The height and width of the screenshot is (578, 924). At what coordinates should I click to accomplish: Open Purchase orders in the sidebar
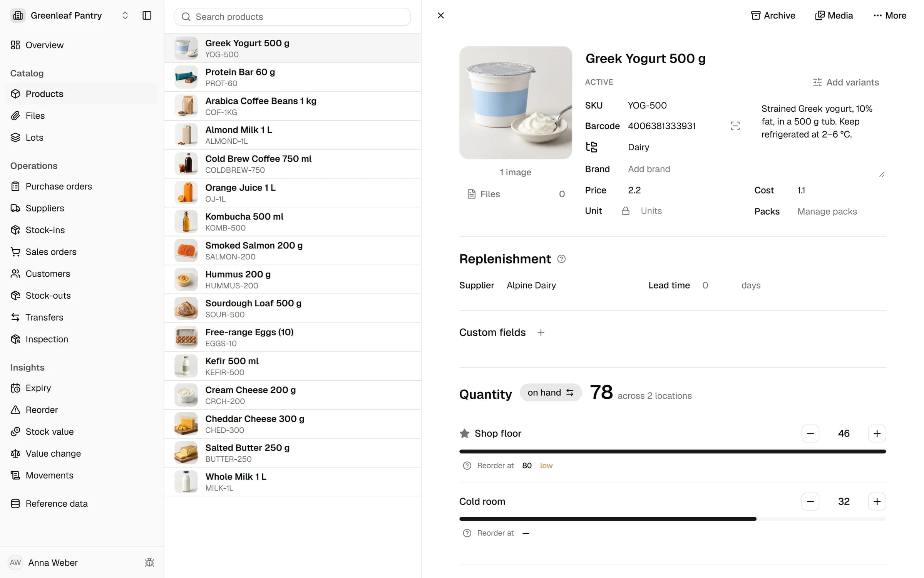[82, 187]
